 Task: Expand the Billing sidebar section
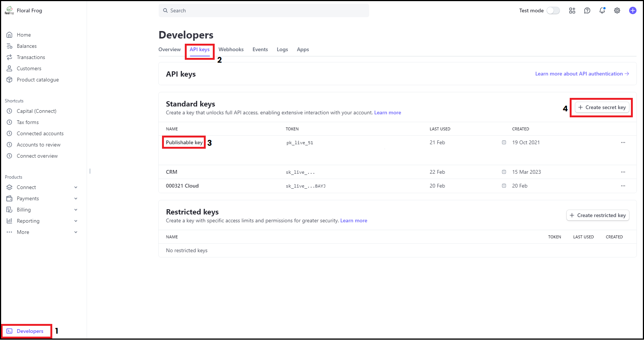pos(76,210)
